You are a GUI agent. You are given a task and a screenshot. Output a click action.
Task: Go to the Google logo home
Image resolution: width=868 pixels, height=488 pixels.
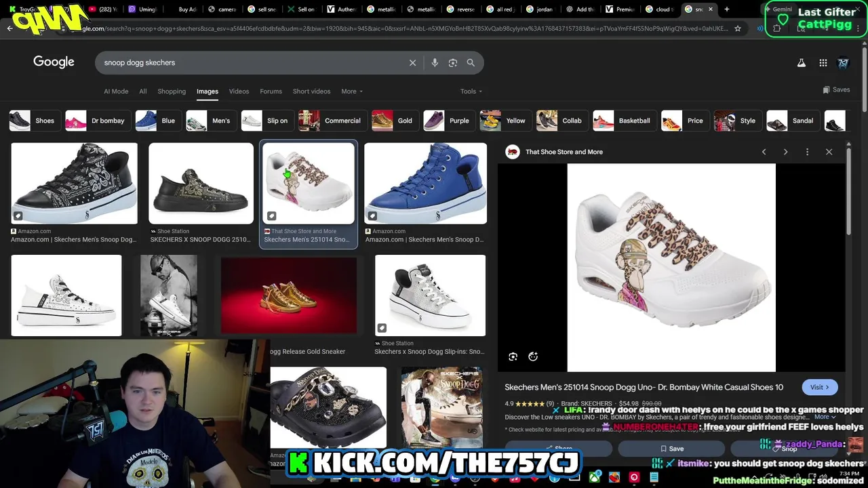point(54,62)
